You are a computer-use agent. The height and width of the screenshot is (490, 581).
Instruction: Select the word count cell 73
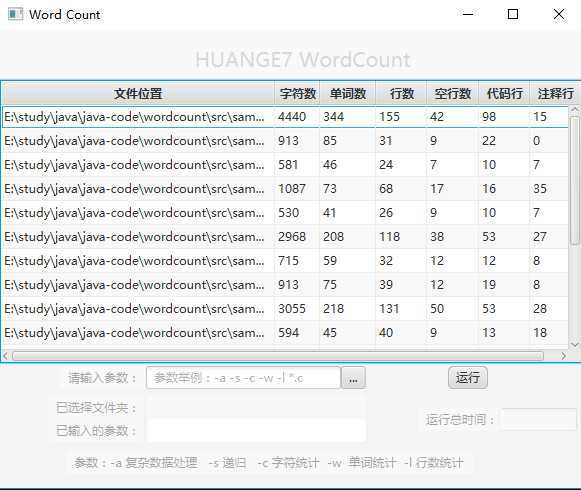347,189
